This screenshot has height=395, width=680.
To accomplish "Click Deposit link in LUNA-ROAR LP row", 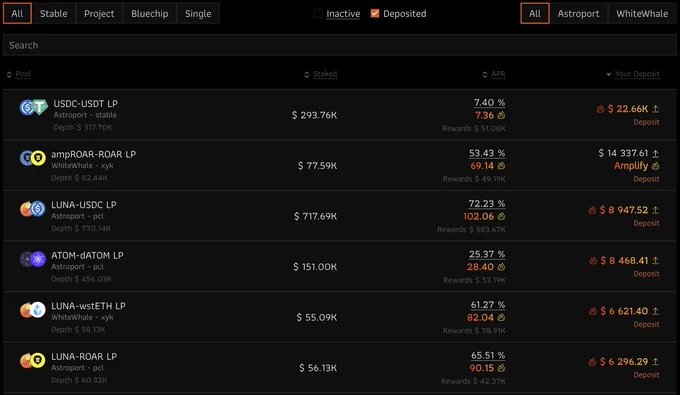I will point(646,375).
